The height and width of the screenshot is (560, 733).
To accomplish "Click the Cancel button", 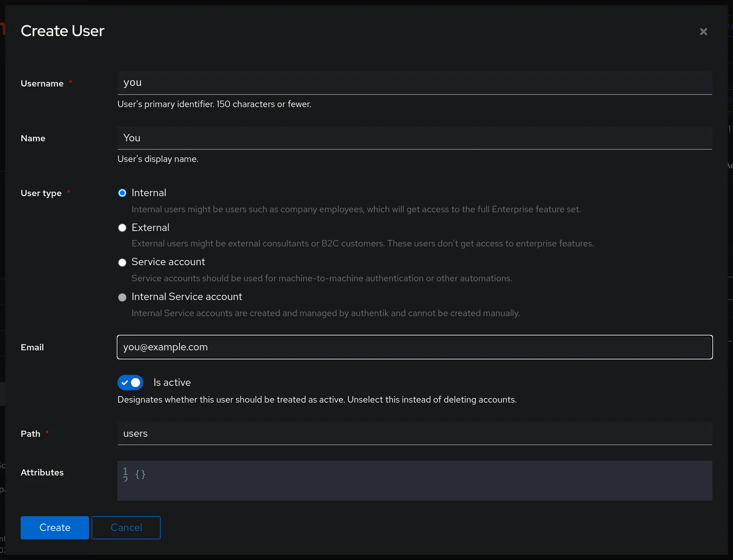I will coord(126,528).
